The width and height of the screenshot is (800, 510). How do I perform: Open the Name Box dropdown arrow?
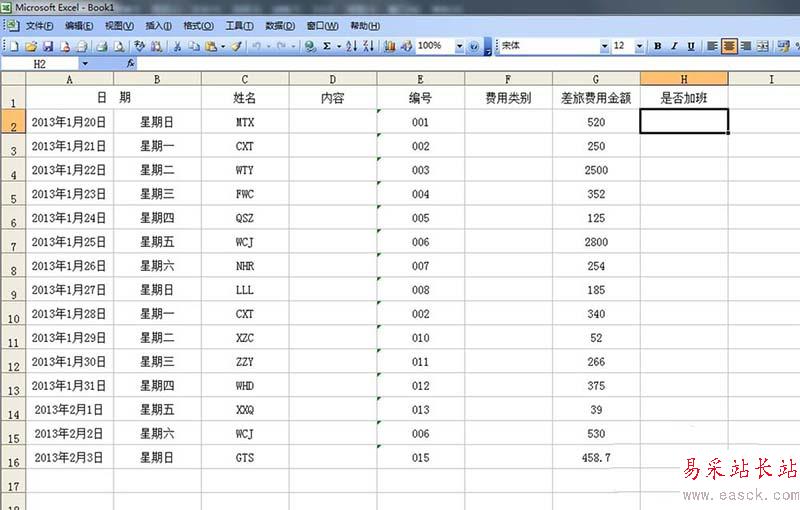pyautogui.click(x=85, y=64)
